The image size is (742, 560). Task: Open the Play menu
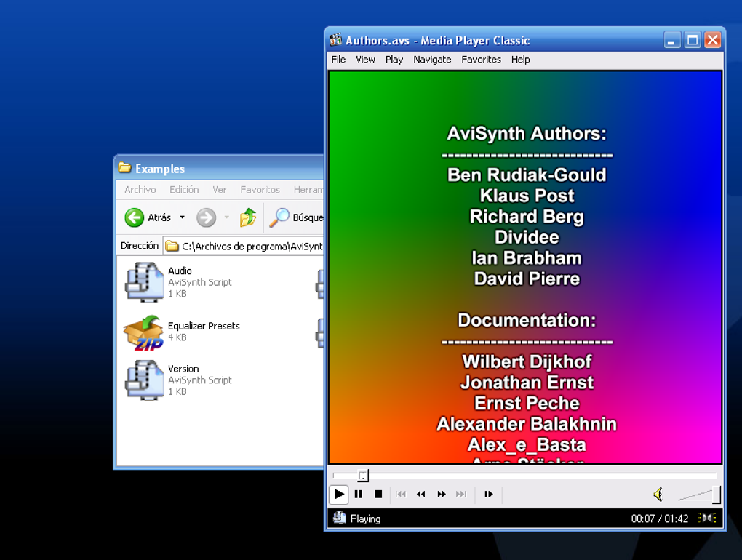(x=394, y=60)
